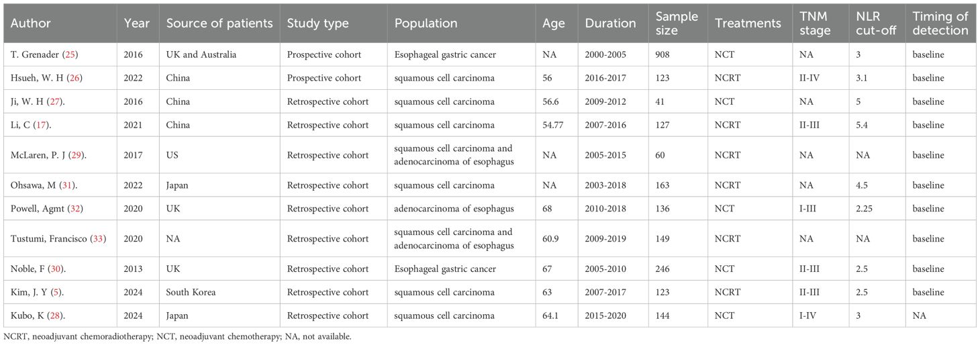The width and height of the screenshot is (980, 345).
Task: Click the Treatments column header
Action: [x=748, y=23]
